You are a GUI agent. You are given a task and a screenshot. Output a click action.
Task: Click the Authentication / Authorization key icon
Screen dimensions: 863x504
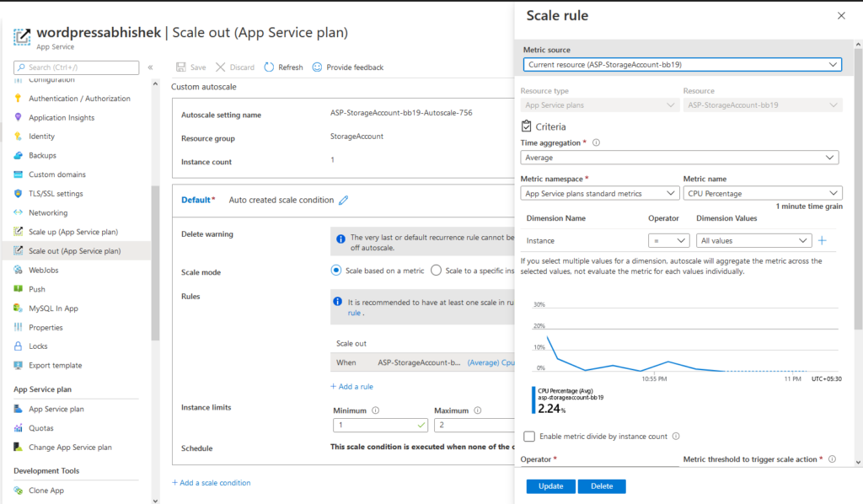pos(19,98)
